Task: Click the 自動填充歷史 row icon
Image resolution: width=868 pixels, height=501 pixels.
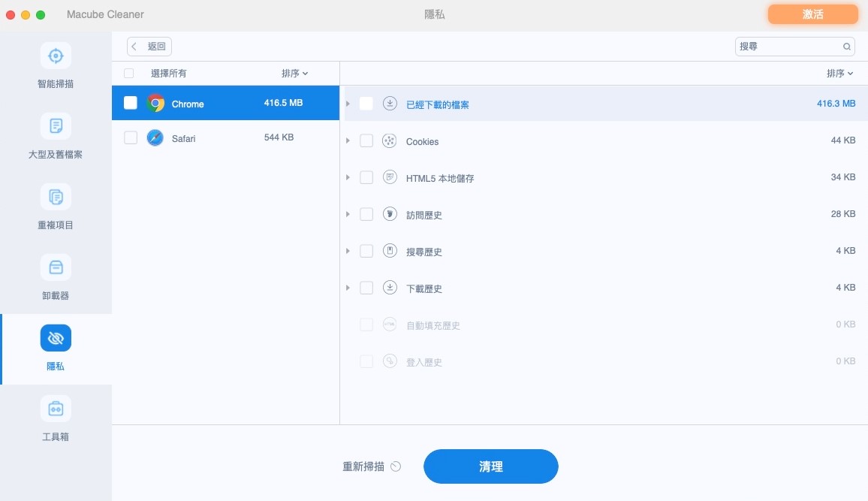Action: click(390, 324)
